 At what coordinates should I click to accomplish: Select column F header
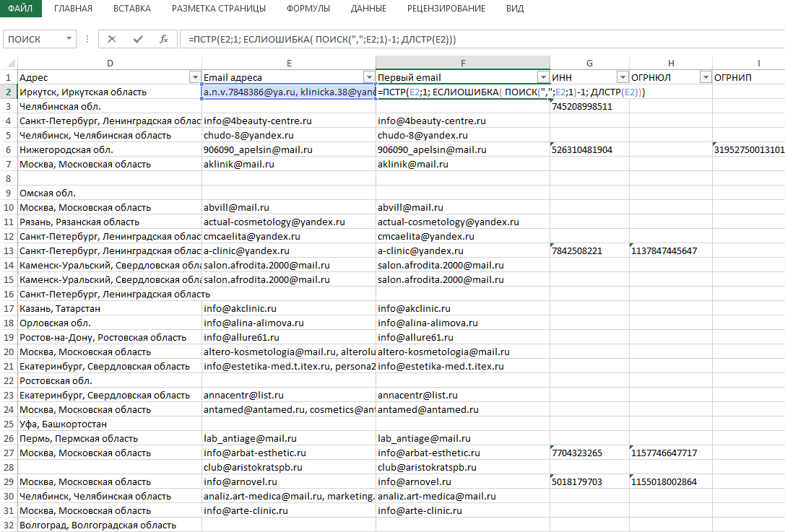coord(463,63)
